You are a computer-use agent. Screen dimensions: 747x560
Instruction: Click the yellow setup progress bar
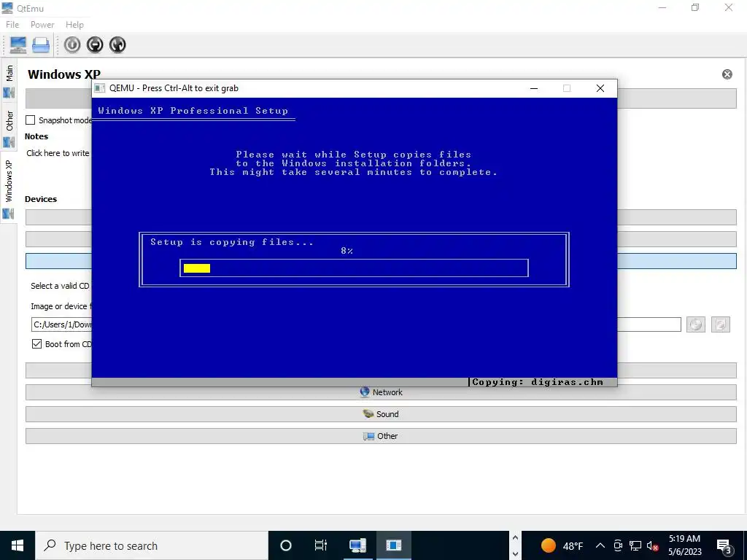click(x=197, y=268)
